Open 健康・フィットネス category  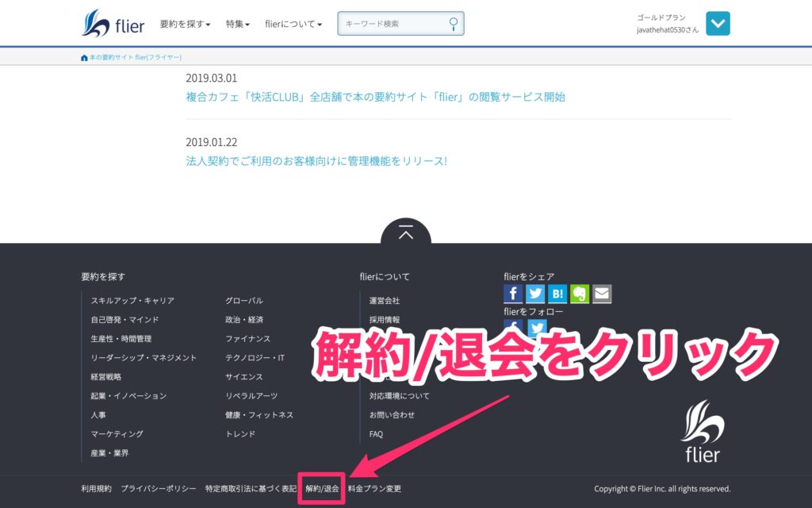[259, 415]
